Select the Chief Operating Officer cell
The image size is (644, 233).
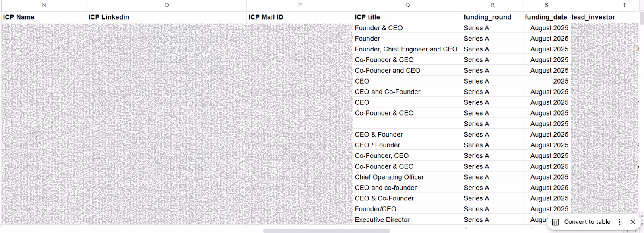coord(389,177)
